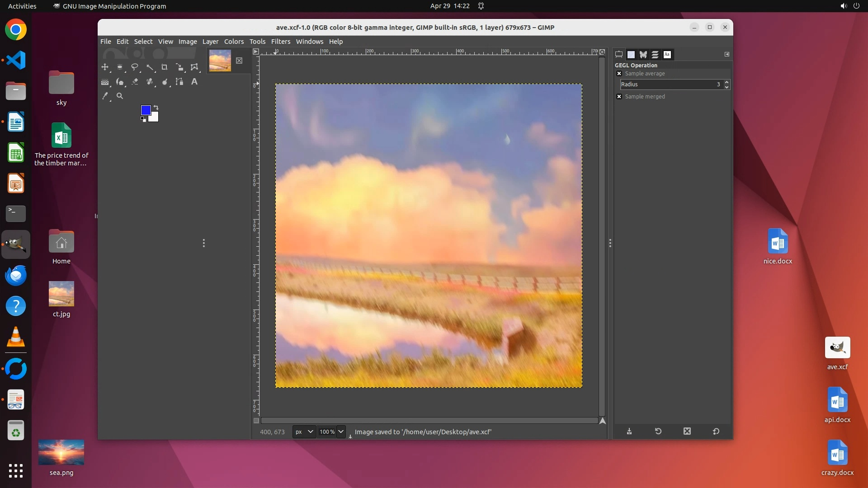Select the Free Select lasso tool

[135, 67]
